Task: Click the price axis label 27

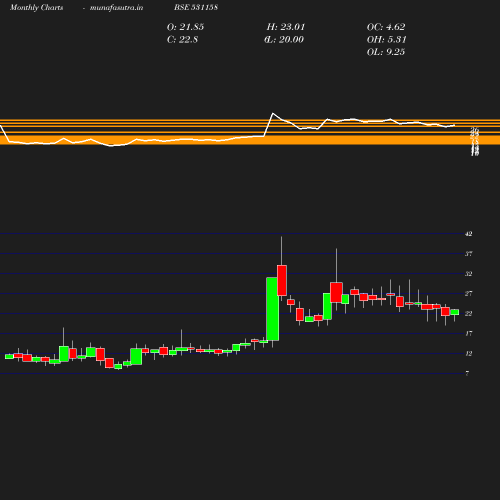Action: click(469, 294)
